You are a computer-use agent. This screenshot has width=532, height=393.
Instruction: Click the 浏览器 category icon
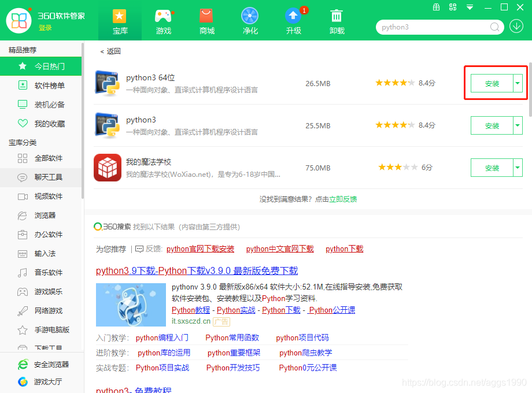click(23, 216)
